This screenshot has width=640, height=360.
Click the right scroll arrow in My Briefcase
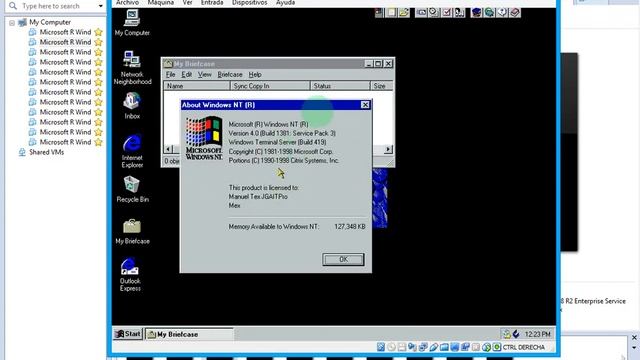pos(388,149)
